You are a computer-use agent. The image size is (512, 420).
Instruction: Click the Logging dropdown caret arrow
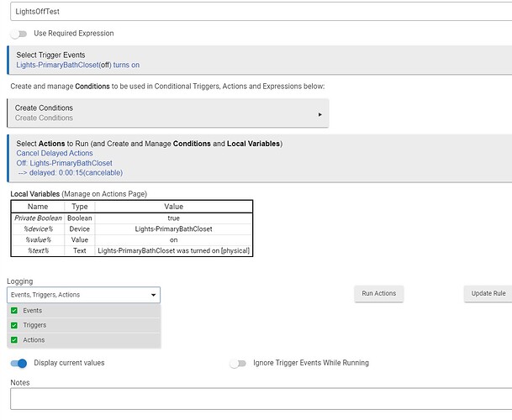pyautogui.click(x=153, y=296)
